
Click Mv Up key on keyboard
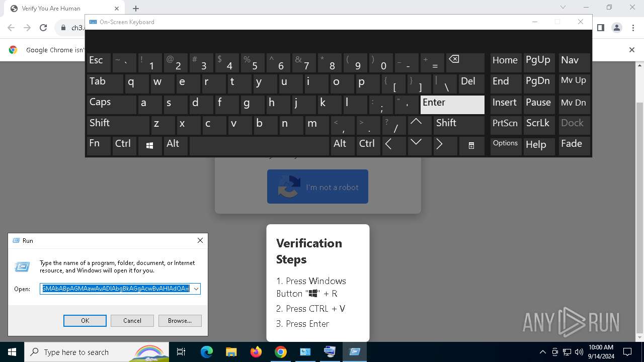pos(574,83)
